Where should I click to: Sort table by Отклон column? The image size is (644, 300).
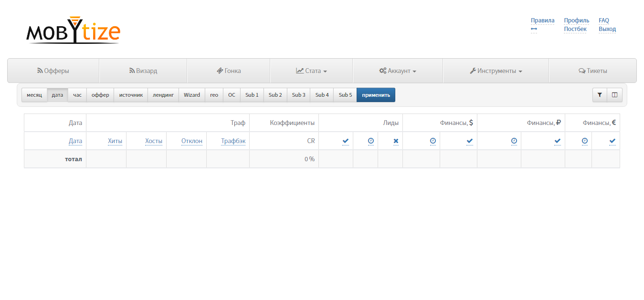[x=192, y=141]
